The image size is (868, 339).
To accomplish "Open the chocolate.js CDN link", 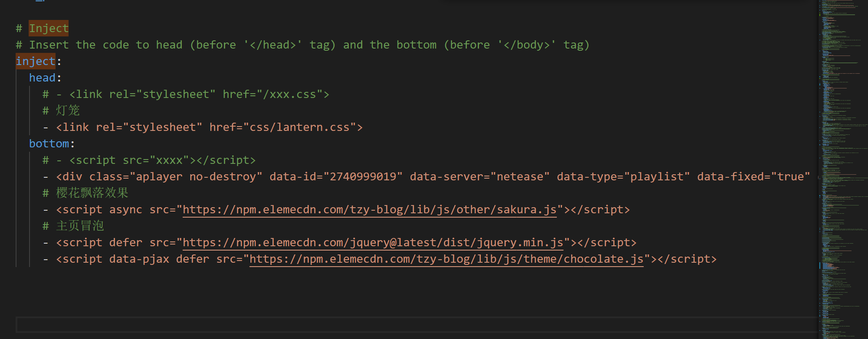I will click(x=446, y=259).
